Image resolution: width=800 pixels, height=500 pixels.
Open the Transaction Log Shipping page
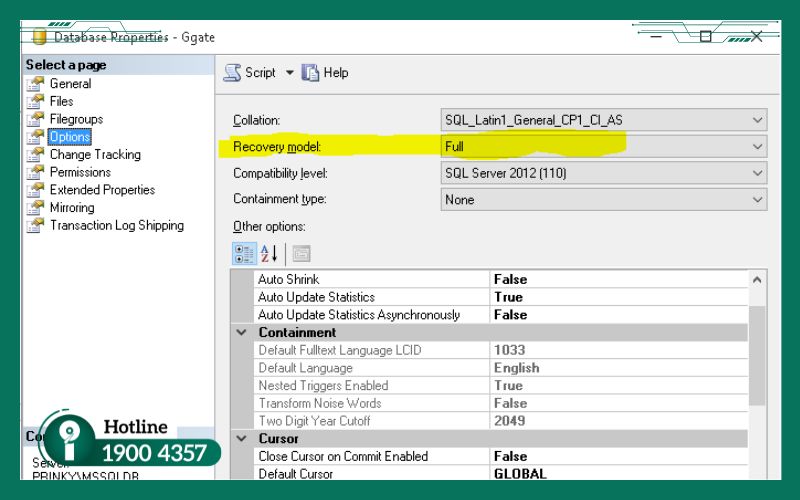tap(116, 226)
